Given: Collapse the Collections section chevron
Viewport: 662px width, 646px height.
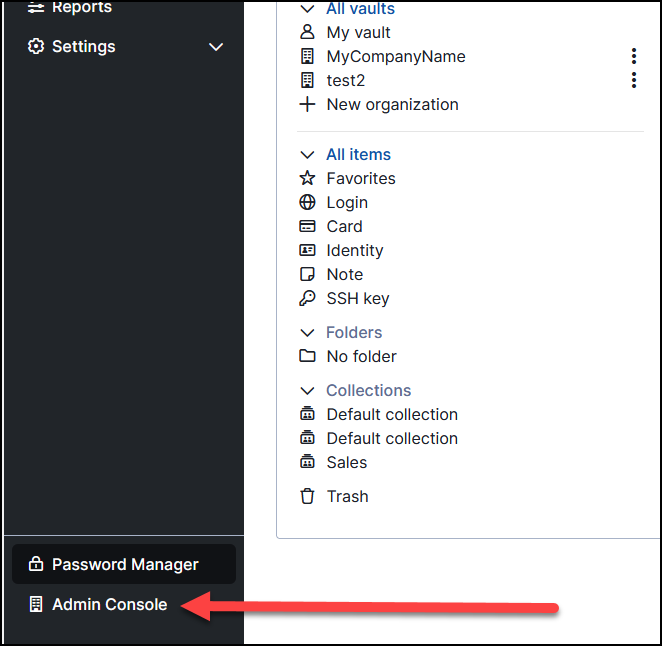Looking at the screenshot, I should click(308, 391).
